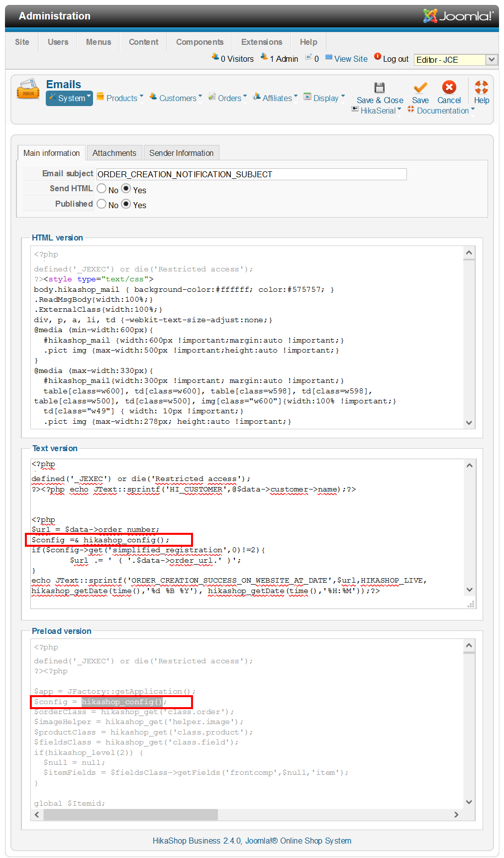Screen dimensions: 504x858
Task: Click the Admin user icon
Action: (264, 57)
